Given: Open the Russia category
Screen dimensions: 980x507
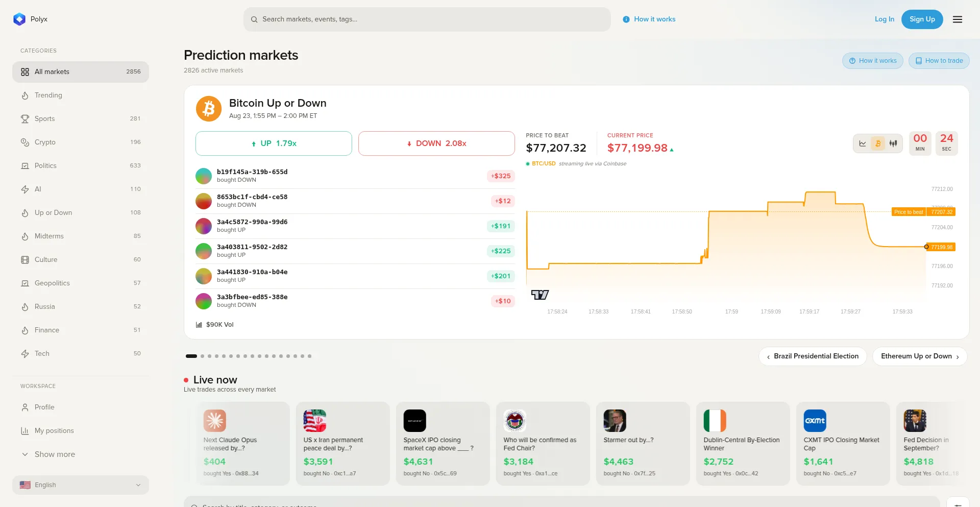Looking at the screenshot, I should click(x=81, y=307).
